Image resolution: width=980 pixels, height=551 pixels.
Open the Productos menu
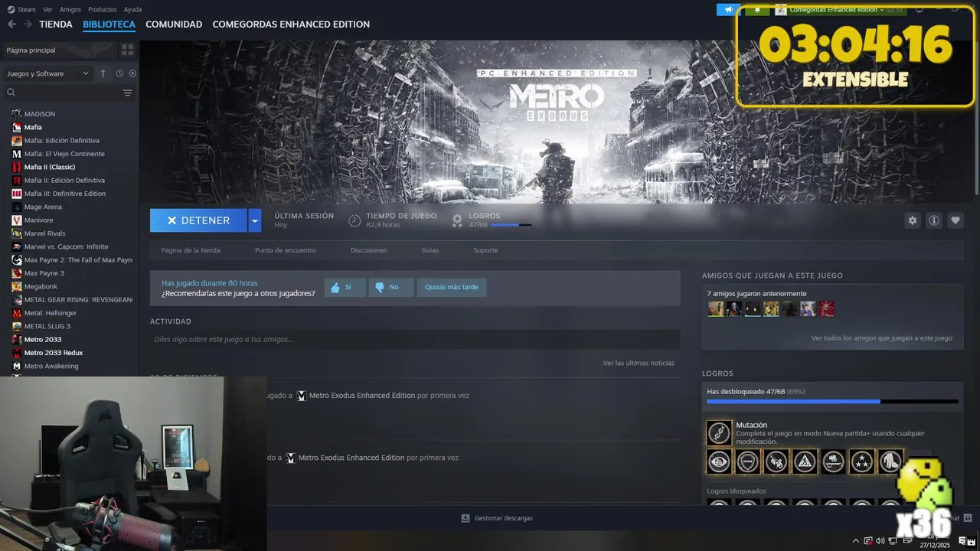pyautogui.click(x=103, y=9)
